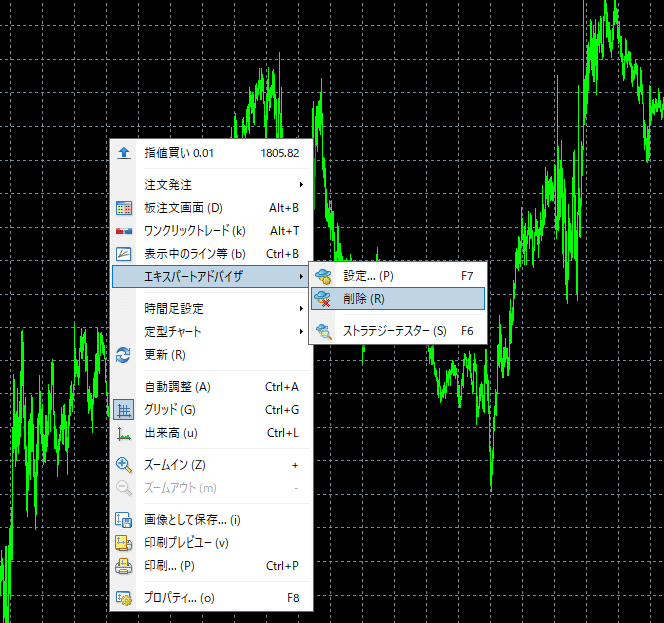Screen dimensions: 664x623
Task: Click the 表示中のライン等 objects list icon
Action: click(124, 254)
